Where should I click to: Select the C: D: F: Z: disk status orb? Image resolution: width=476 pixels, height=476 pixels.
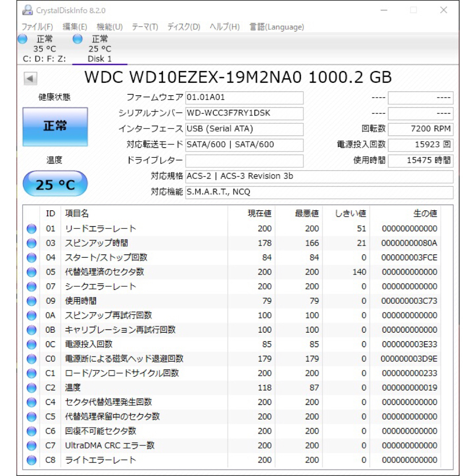tap(22, 39)
